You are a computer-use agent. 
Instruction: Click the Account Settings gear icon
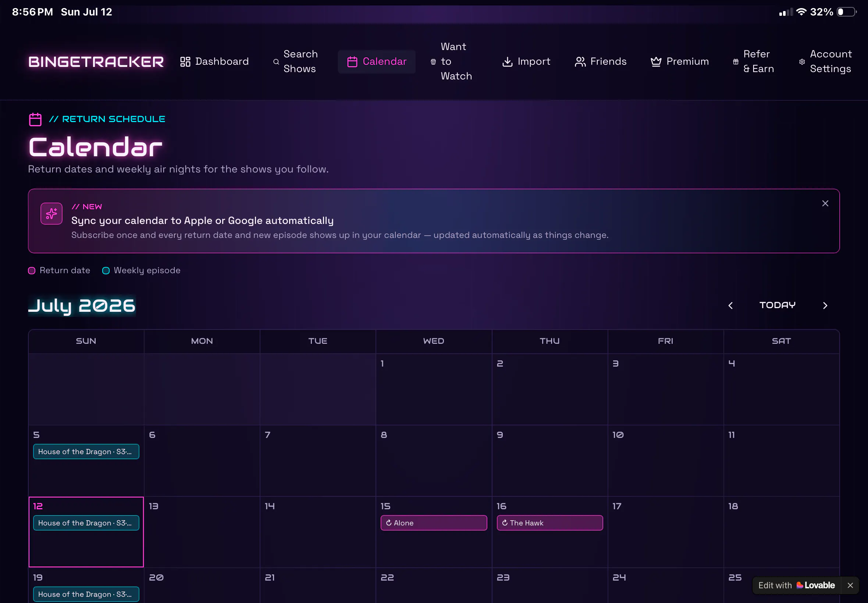click(x=802, y=61)
